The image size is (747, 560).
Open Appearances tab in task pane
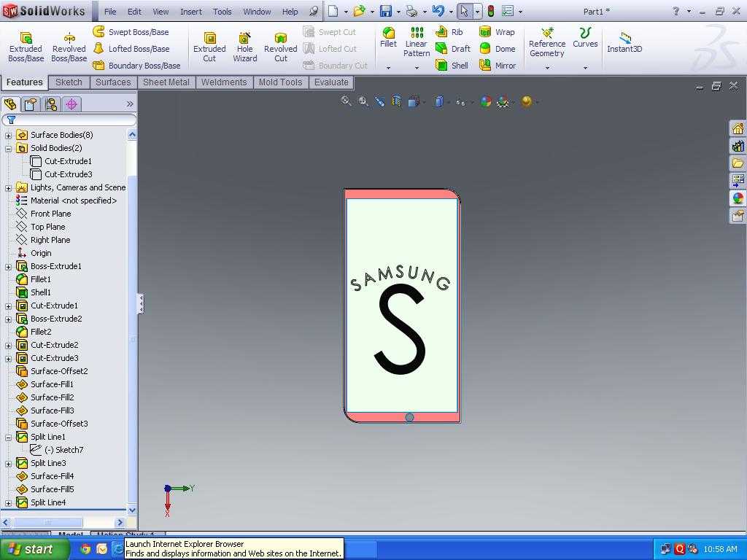pos(738,198)
